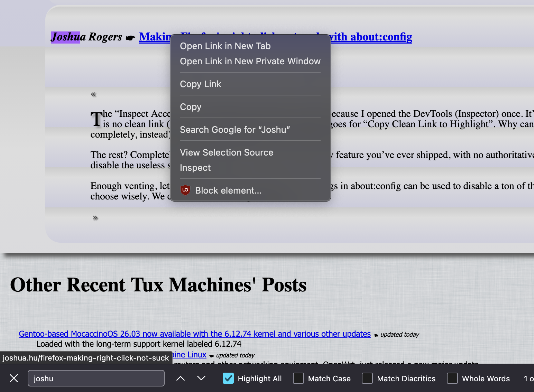This screenshot has width=534, height=392.
Task: Select Search Google for "Joshu"
Action: coord(235,130)
